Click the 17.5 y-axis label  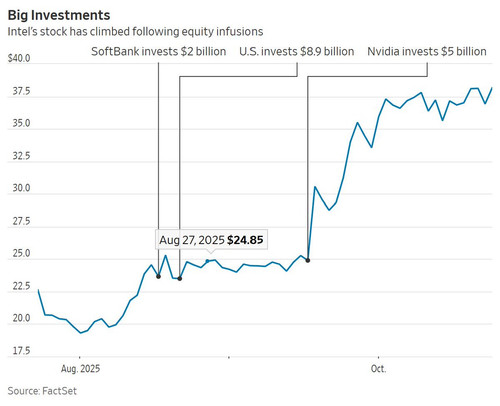pyautogui.click(x=21, y=351)
